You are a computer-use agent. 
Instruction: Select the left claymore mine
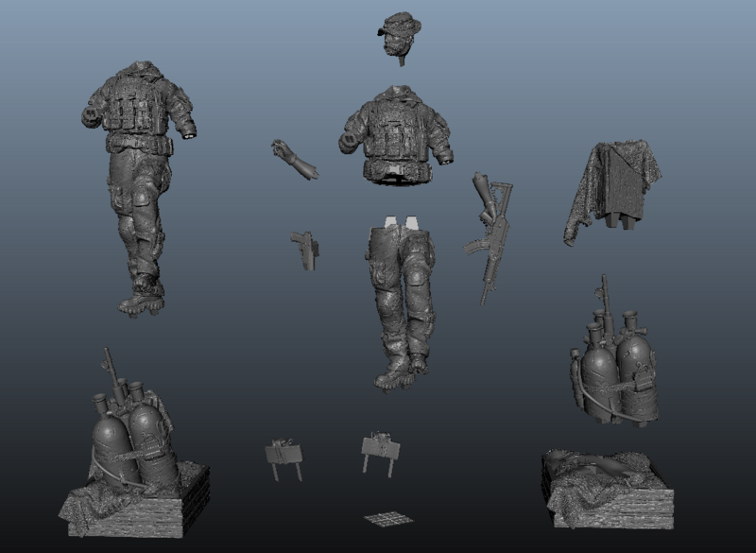pos(284,458)
